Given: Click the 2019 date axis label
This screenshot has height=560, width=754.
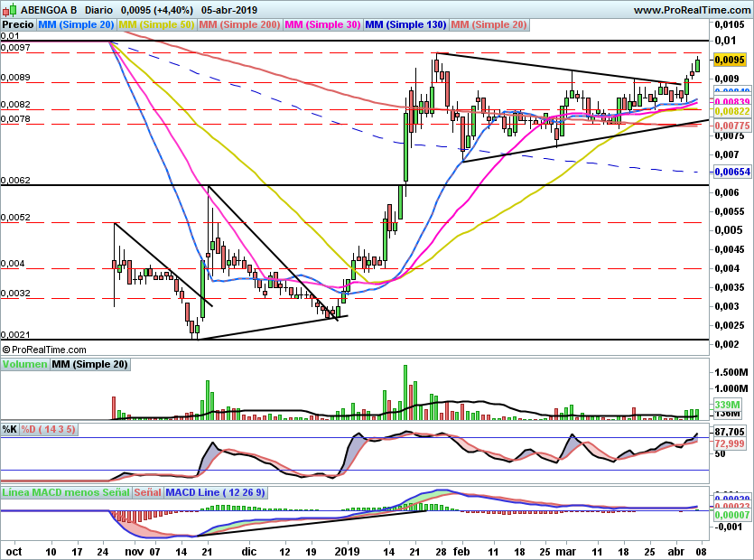Looking at the screenshot, I should point(347,551).
